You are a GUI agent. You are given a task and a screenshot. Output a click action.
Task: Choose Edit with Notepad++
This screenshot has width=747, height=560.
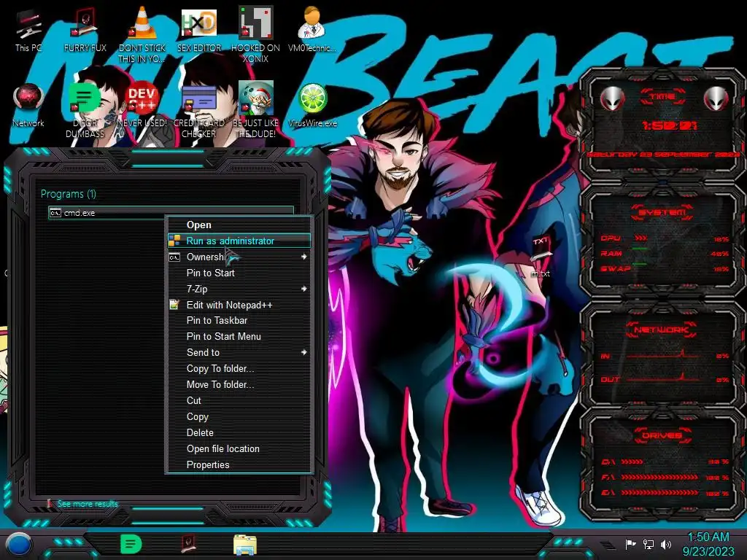239,305
